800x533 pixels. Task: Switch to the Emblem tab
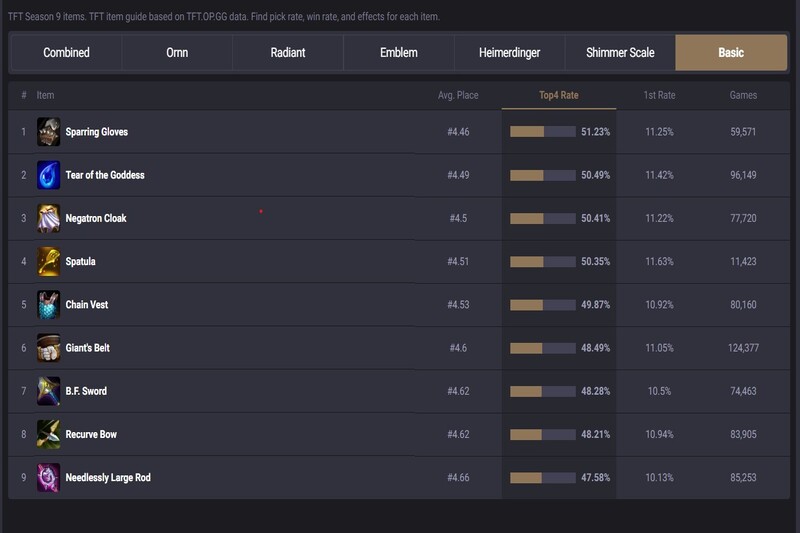399,52
